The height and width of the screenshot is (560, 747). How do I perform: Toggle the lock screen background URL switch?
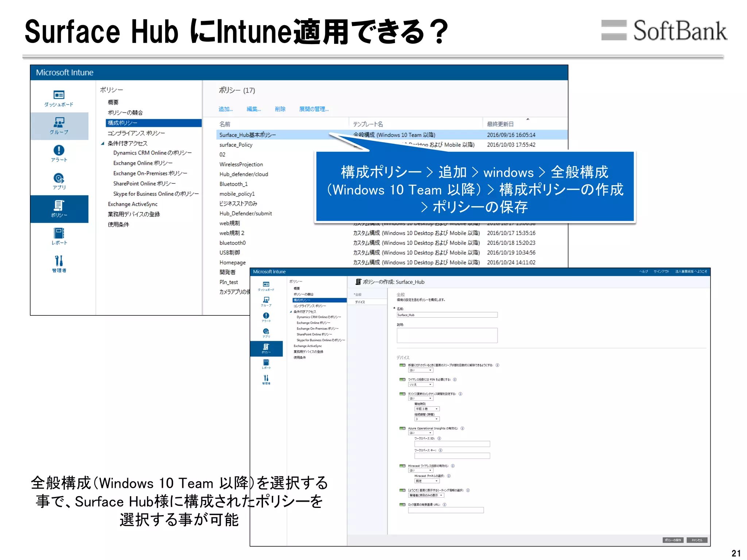point(402,505)
